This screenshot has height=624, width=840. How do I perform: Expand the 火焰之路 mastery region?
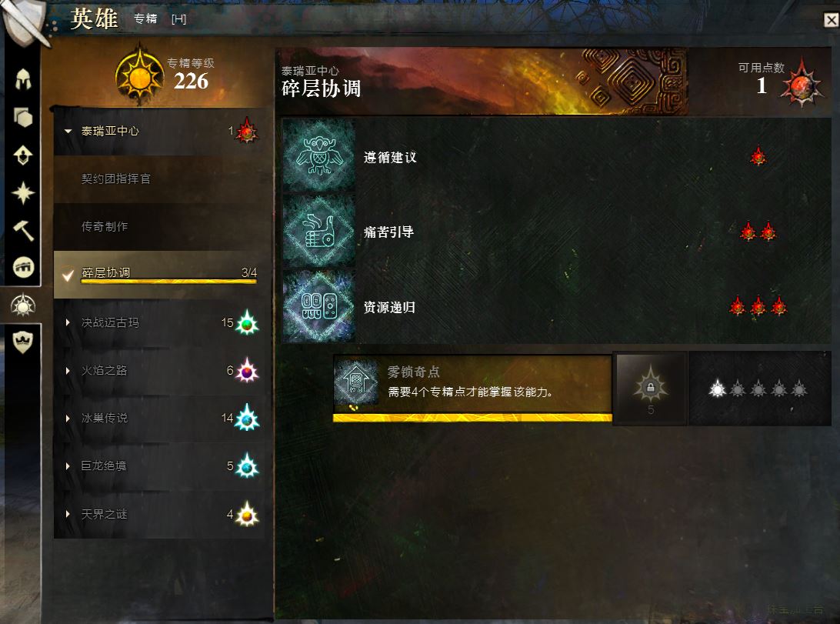68,371
